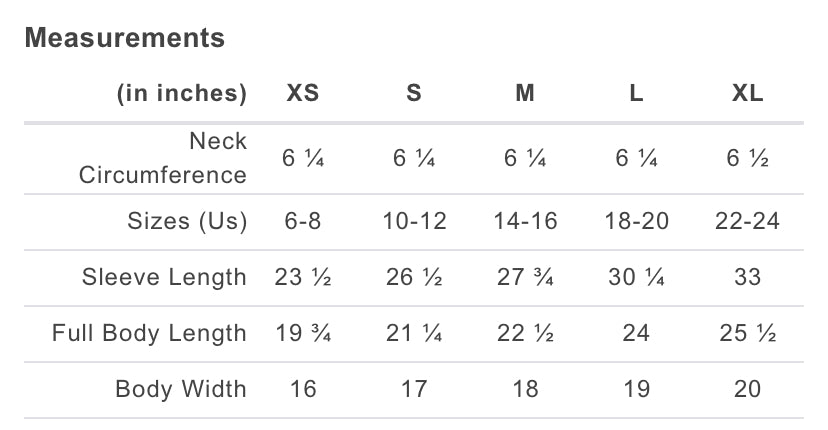Click the (in inches) unit label
The image size is (828, 430).
[x=182, y=94]
